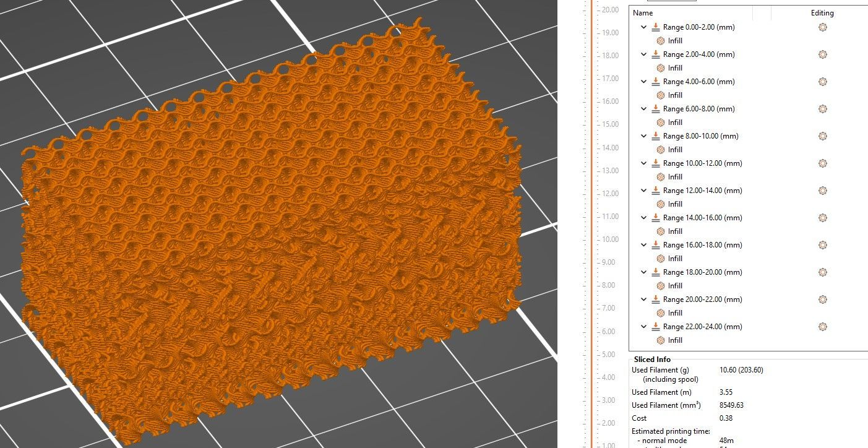
Task: Open editing gear for Range 20.00-22.00
Action: 822,299
